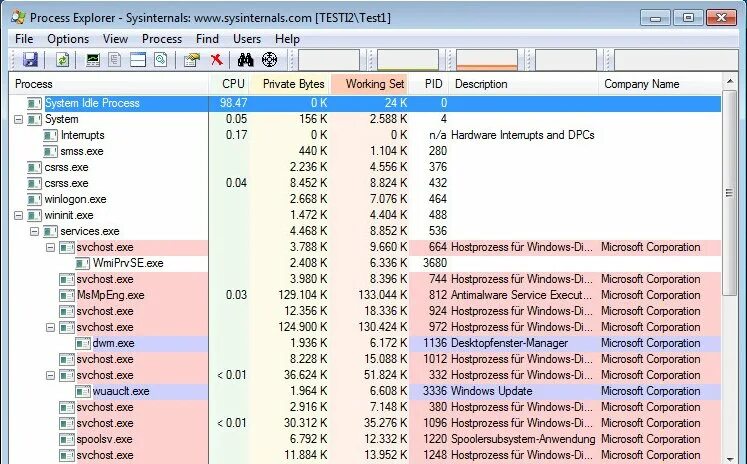Click the spoolsv.exe process icon
This screenshot has height=464, width=747.
point(67,439)
